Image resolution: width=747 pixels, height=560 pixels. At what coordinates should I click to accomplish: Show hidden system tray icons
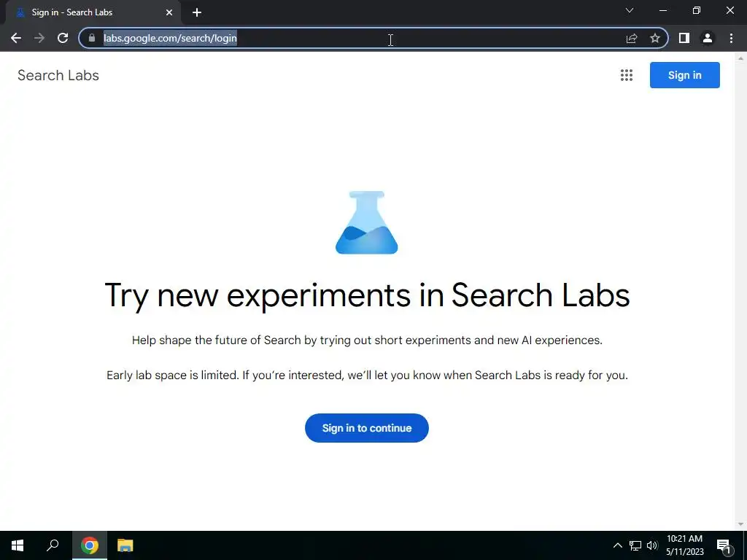(617, 545)
